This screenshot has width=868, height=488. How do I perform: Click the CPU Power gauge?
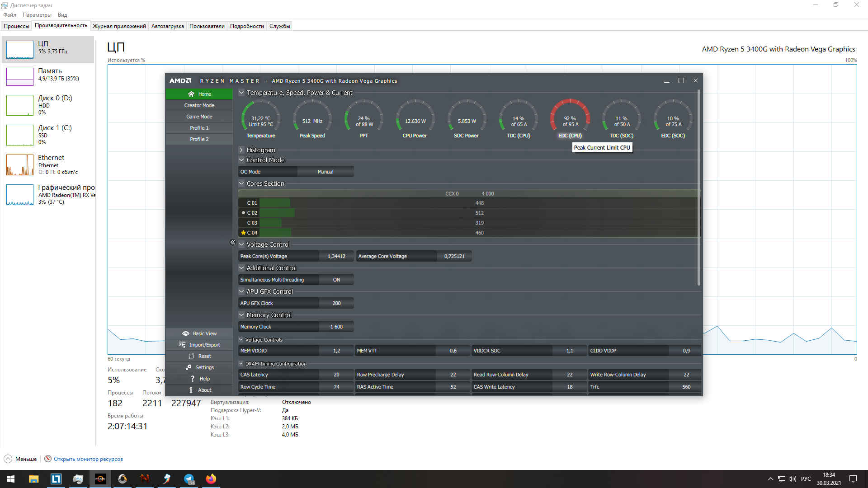pyautogui.click(x=415, y=119)
